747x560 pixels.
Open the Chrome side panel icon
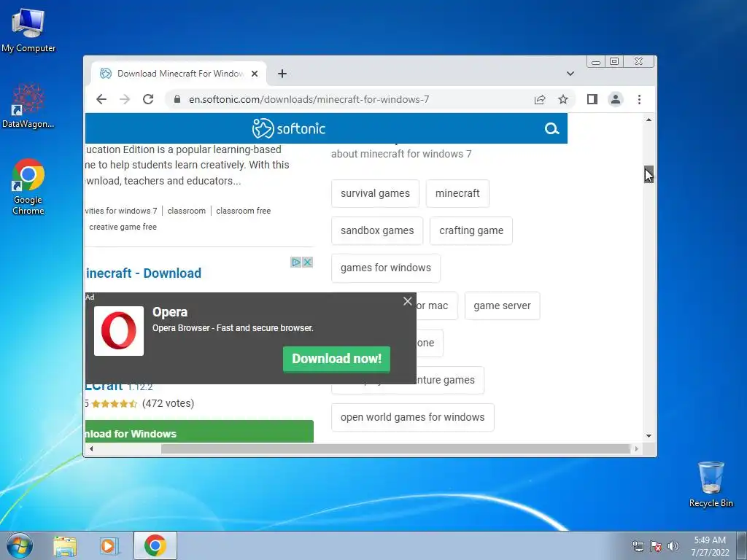(x=592, y=99)
